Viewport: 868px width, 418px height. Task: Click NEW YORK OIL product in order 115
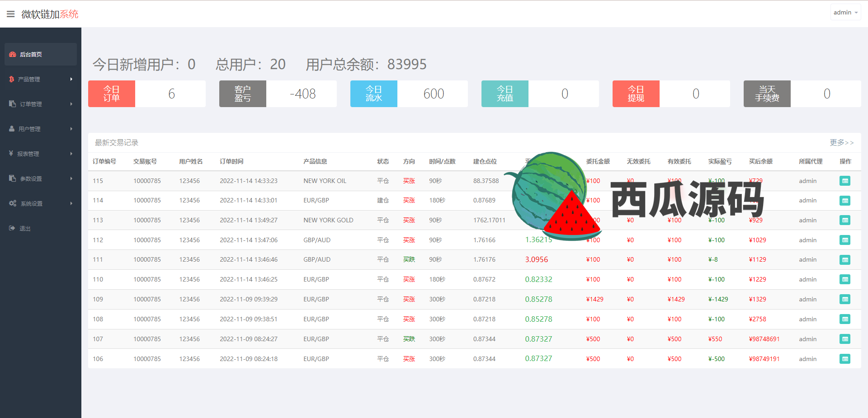325,181
